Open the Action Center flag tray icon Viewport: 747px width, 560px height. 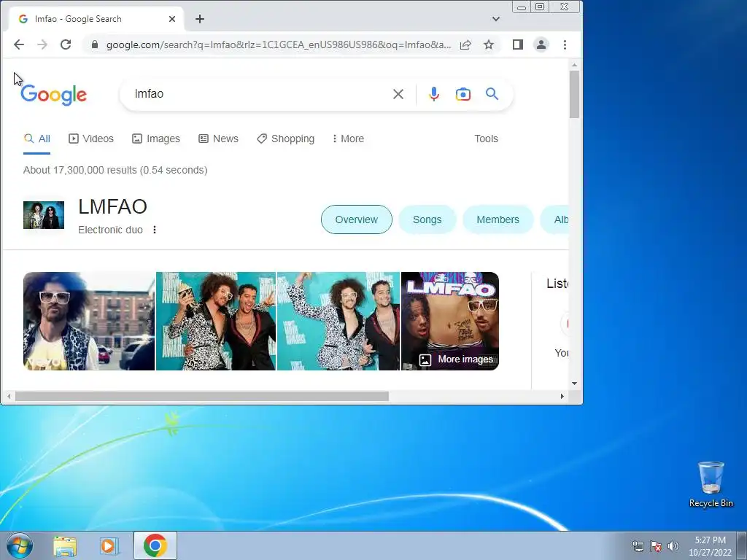pos(656,546)
